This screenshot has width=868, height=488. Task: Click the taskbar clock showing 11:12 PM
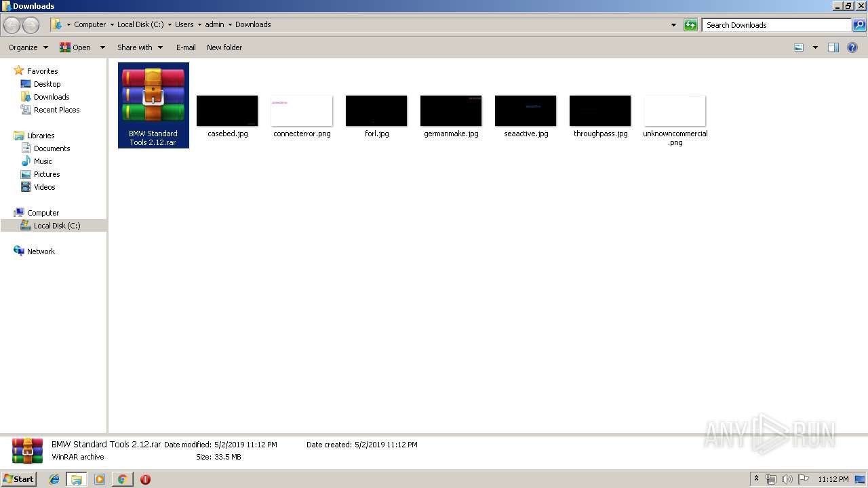point(833,479)
